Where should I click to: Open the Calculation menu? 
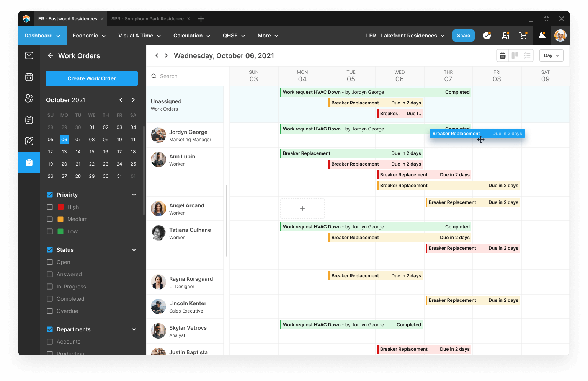point(191,36)
